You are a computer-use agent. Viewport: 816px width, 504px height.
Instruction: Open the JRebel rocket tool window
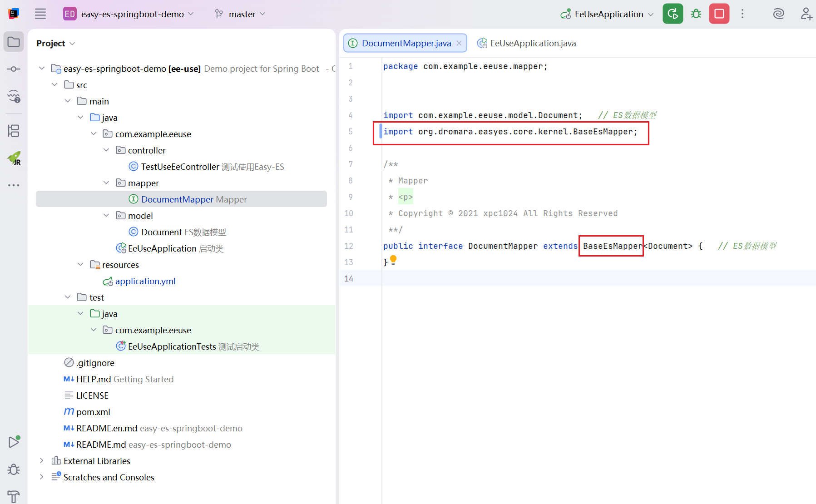[x=14, y=158]
